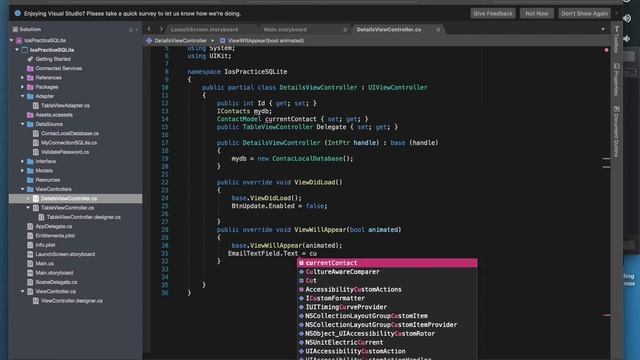This screenshot has height=360, width=640.
Task: Collapse the IosPracticeSQLite project node
Action: pyautogui.click(x=17, y=50)
